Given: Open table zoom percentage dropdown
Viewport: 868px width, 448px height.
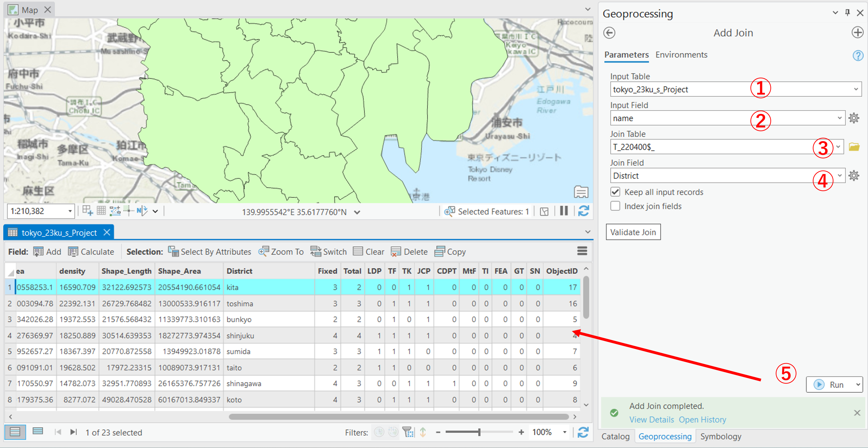Looking at the screenshot, I should tap(565, 432).
